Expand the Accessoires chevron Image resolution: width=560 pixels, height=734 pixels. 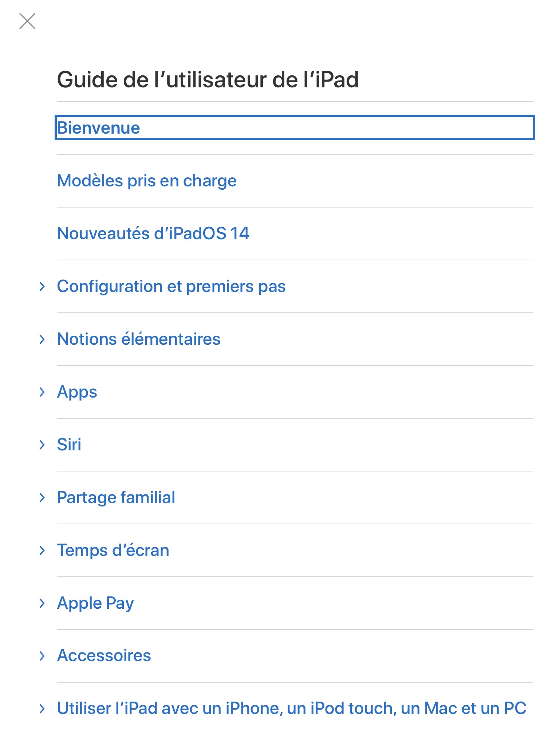[42, 656]
